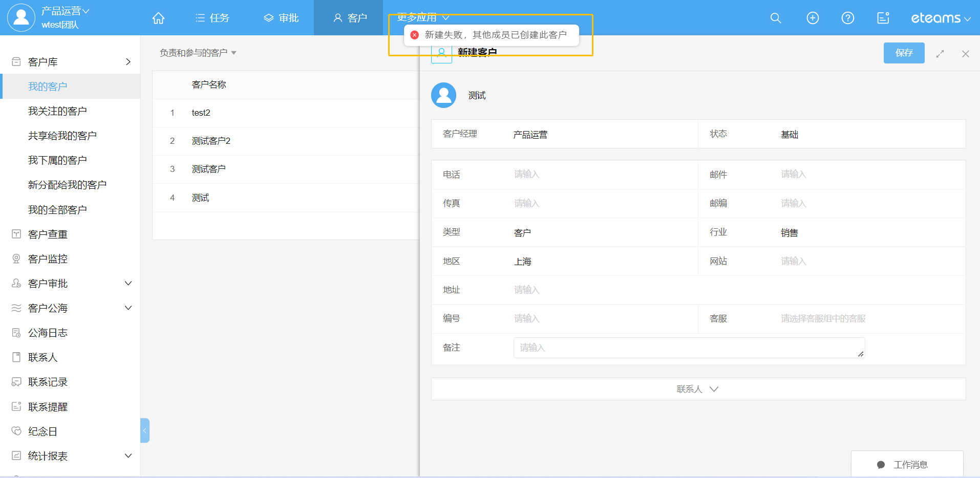Click the home icon in top bar
980x478 pixels.
click(x=158, y=18)
